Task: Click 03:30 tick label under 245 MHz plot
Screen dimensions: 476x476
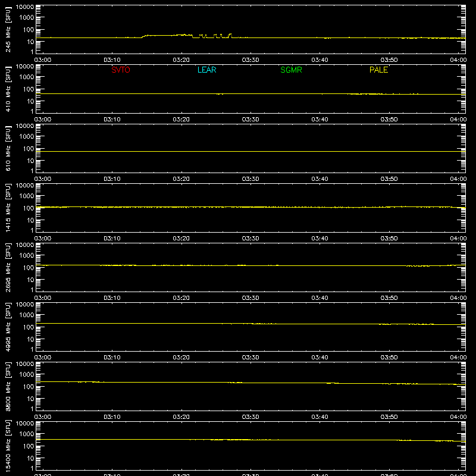Action: coord(250,60)
